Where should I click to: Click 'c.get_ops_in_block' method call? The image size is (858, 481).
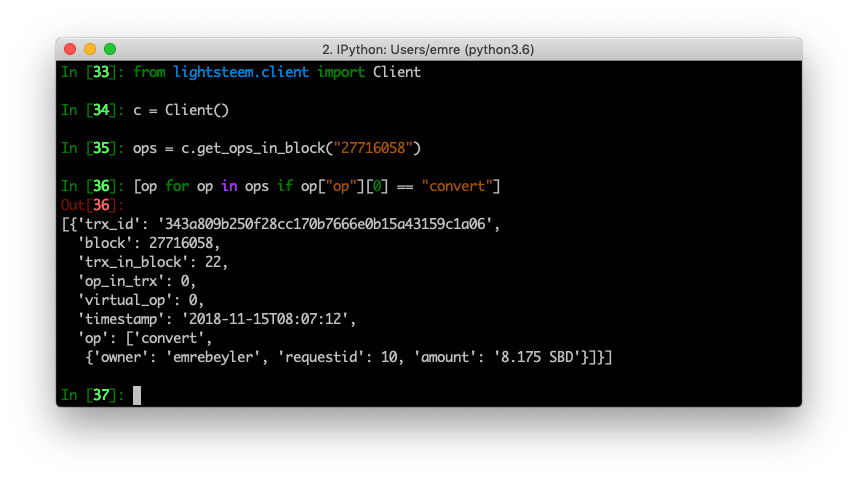coord(253,148)
